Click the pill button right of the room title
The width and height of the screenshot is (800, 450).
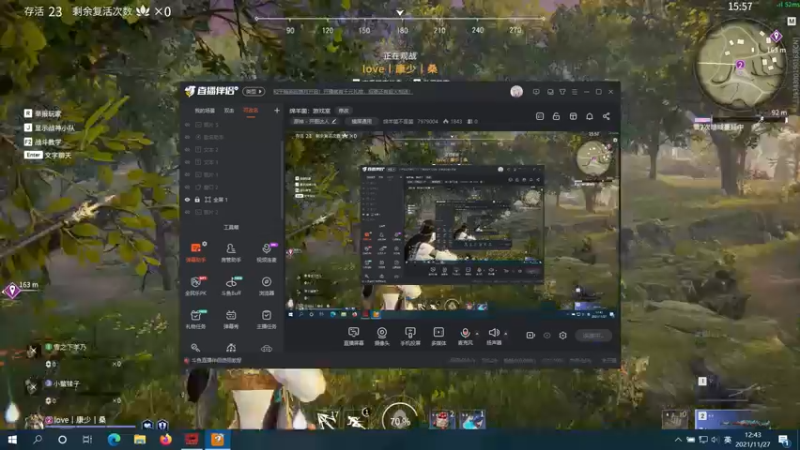(362, 121)
